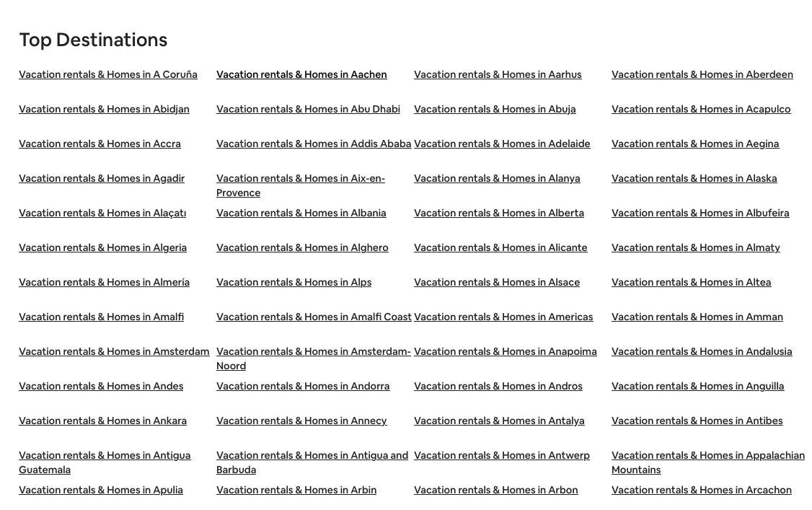Open the Alps vacation rentals link
The image size is (812, 510).
click(x=294, y=283)
